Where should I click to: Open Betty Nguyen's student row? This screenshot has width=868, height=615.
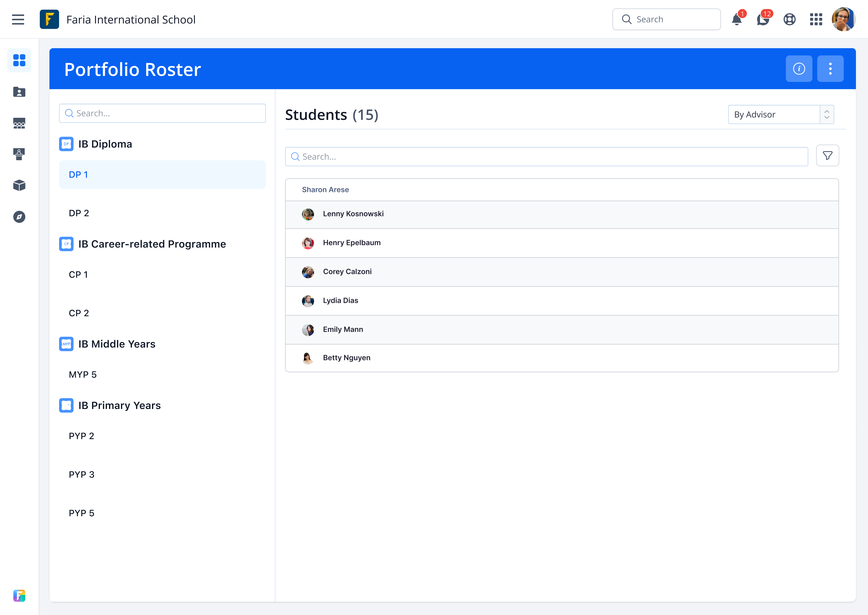[346, 358]
